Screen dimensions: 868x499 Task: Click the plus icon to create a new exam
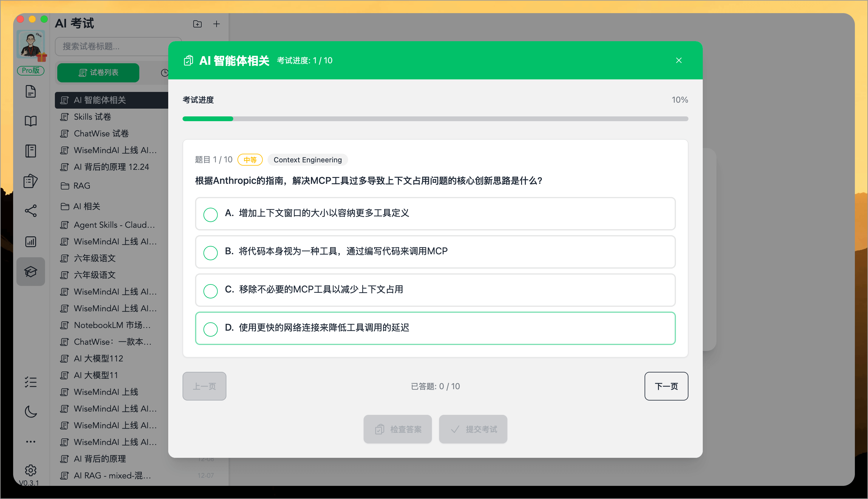217,24
